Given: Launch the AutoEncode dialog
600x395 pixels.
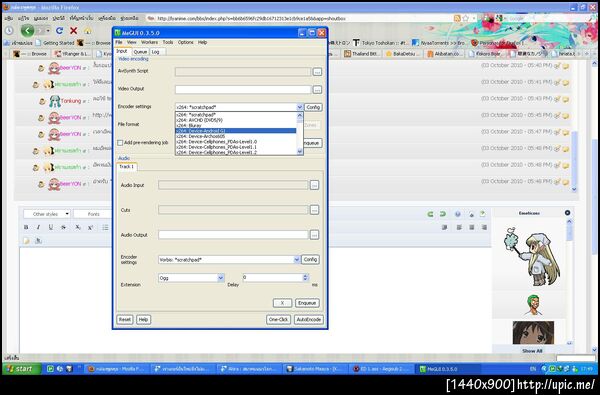Looking at the screenshot, I should 308,319.
